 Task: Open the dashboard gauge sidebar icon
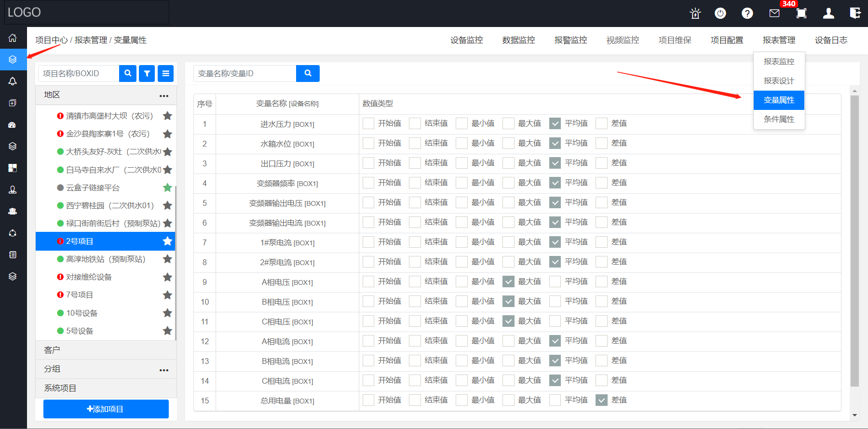point(13,124)
